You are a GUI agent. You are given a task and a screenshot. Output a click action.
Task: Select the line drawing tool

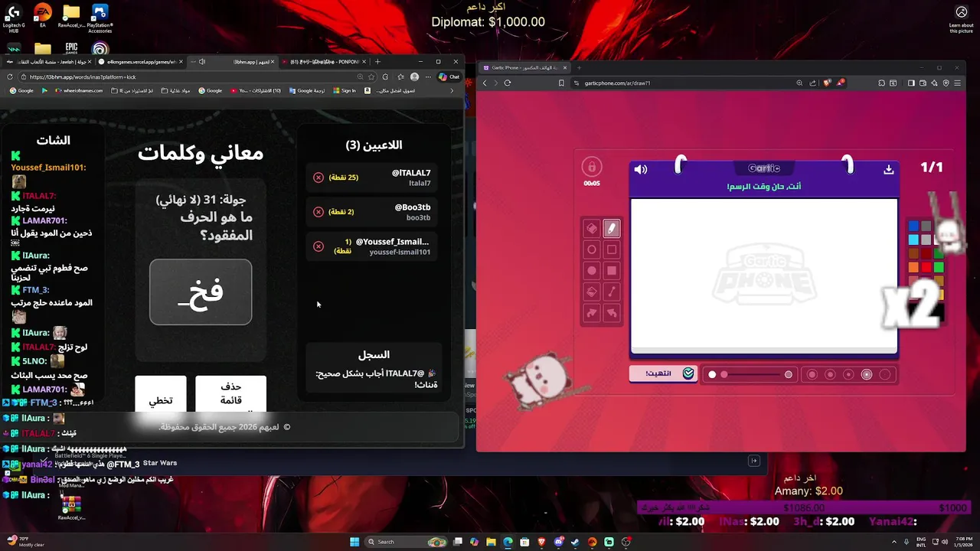[612, 292]
